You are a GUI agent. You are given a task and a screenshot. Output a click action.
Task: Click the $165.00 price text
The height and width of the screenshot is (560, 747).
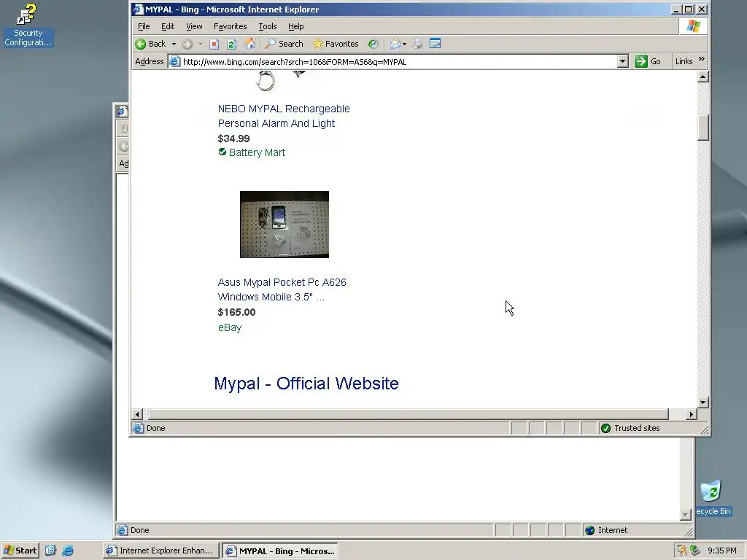click(236, 312)
